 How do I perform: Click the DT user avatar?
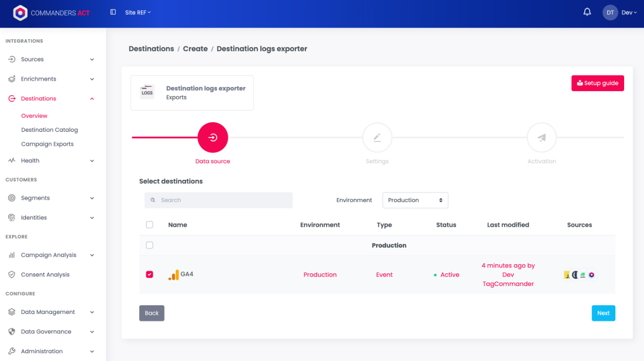610,13
